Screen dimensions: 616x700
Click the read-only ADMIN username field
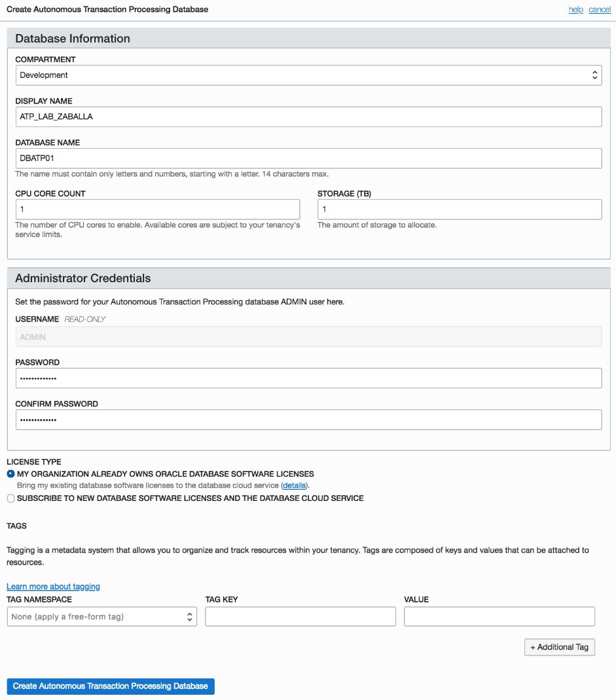308,337
